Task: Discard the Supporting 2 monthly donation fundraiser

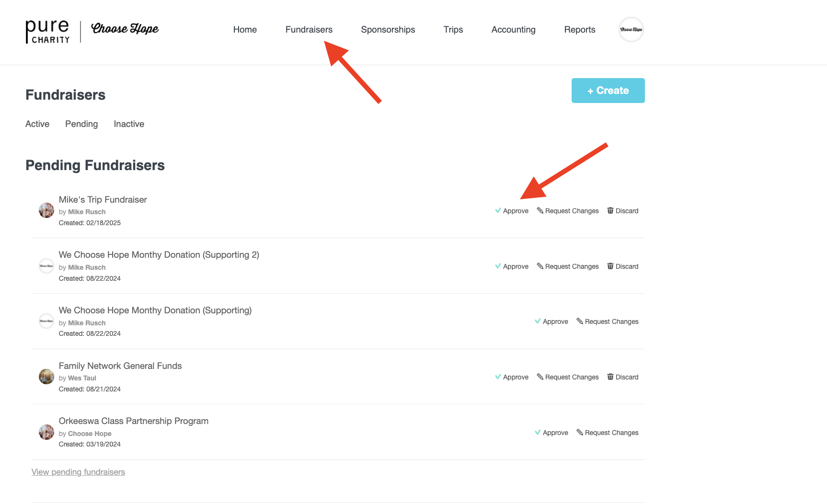Action: coord(623,266)
